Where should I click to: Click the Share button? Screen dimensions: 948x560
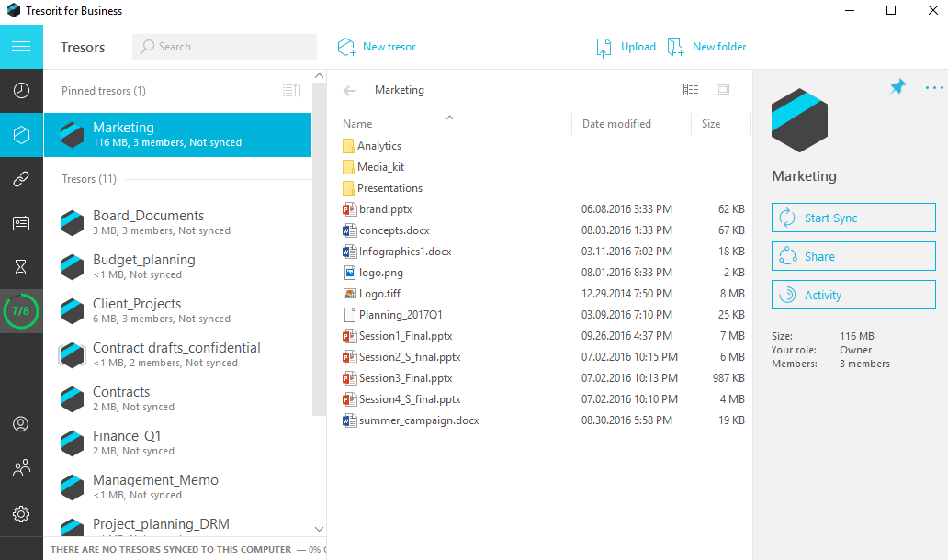pyautogui.click(x=853, y=256)
